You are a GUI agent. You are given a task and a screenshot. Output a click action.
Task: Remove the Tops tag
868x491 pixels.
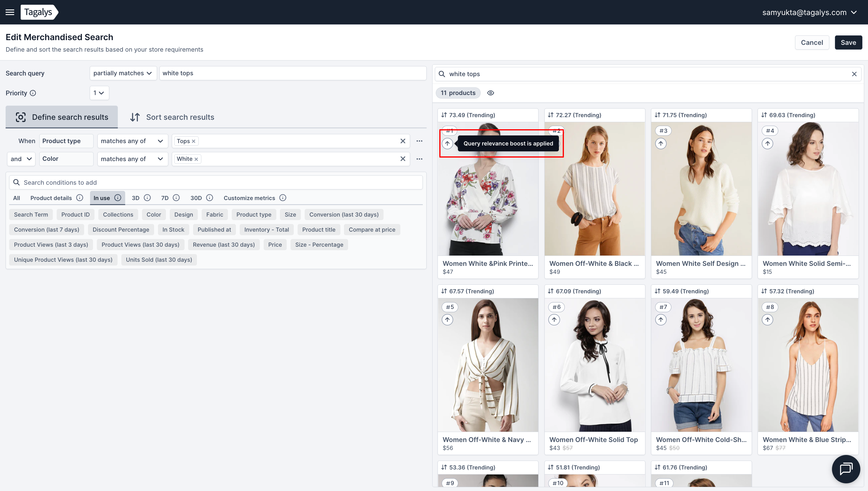coord(194,141)
